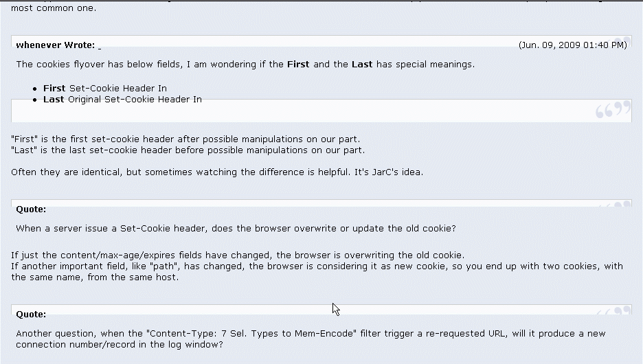The width and height of the screenshot is (643, 364).
Task: Click the Jun. 09, 2009 01:40 PM timestamp
Action: (x=572, y=45)
